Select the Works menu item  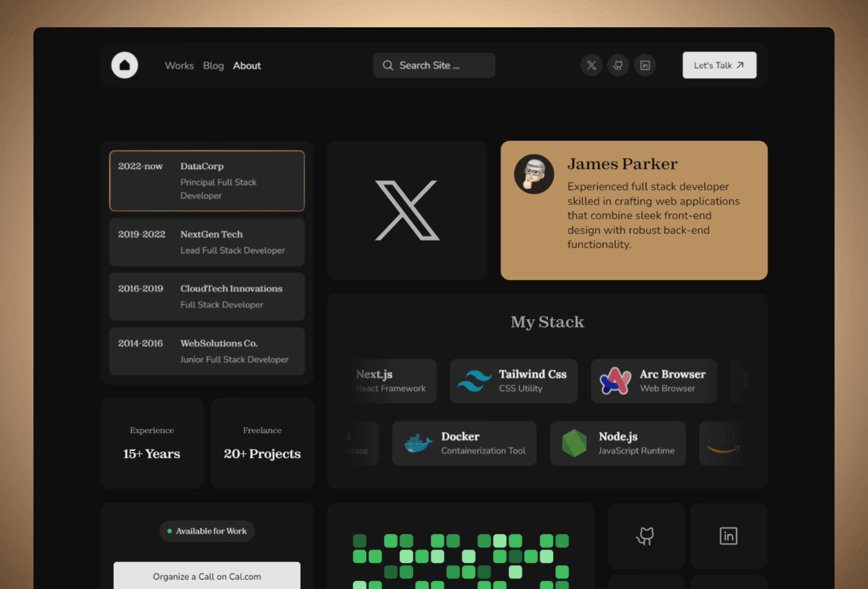(179, 65)
